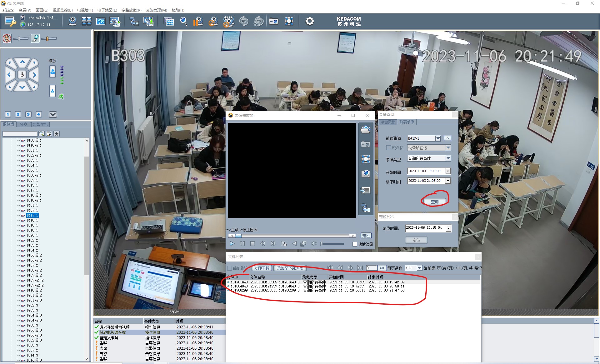This screenshot has width=600, height=364.
Task: Click the login key-and-monitor icon
Action: coord(10,21)
